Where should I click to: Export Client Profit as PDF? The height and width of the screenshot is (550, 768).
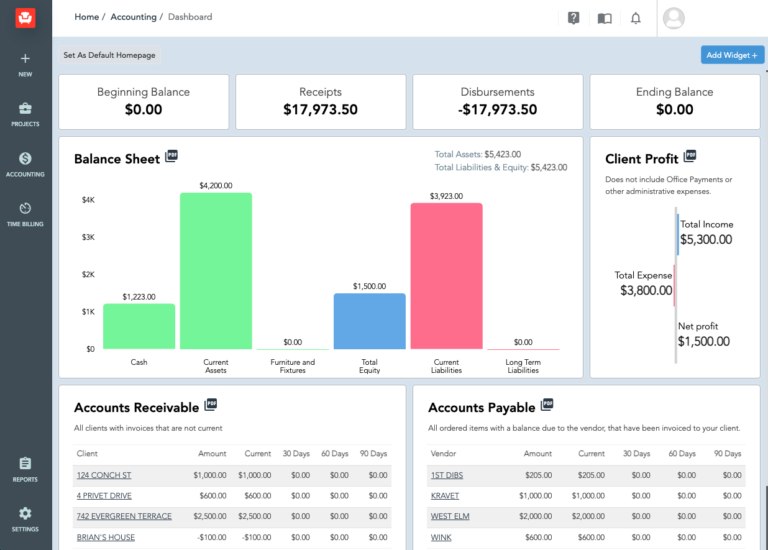click(690, 156)
